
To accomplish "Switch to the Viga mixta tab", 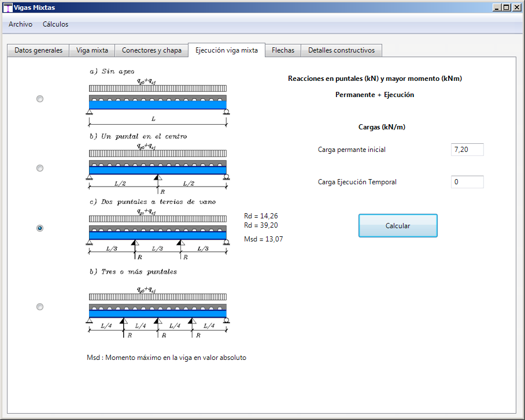I will pyautogui.click(x=92, y=50).
